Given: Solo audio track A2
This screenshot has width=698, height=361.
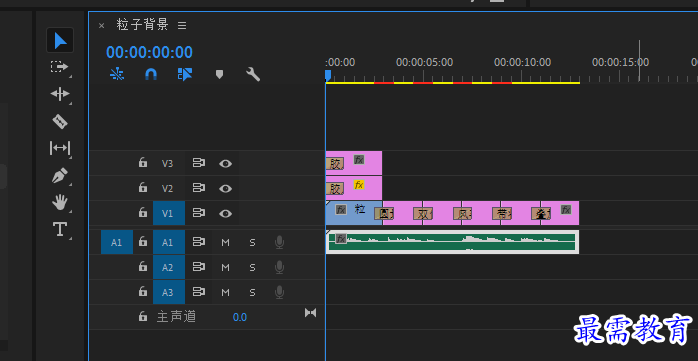Looking at the screenshot, I should [x=252, y=268].
